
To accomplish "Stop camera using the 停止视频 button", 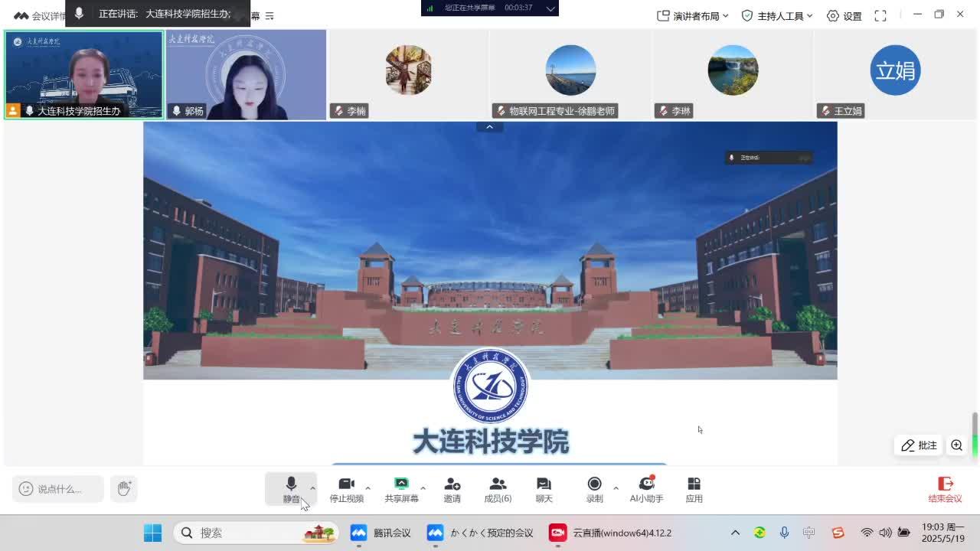I will coord(346,490).
